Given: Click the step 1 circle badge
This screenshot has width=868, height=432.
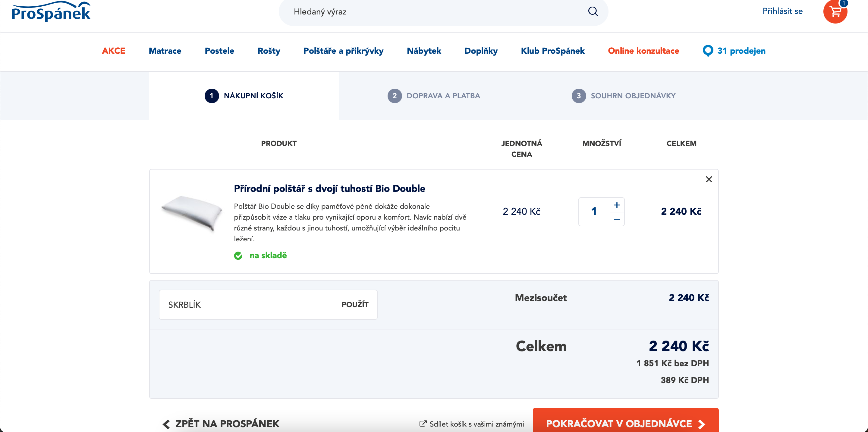Looking at the screenshot, I should point(212,96).
